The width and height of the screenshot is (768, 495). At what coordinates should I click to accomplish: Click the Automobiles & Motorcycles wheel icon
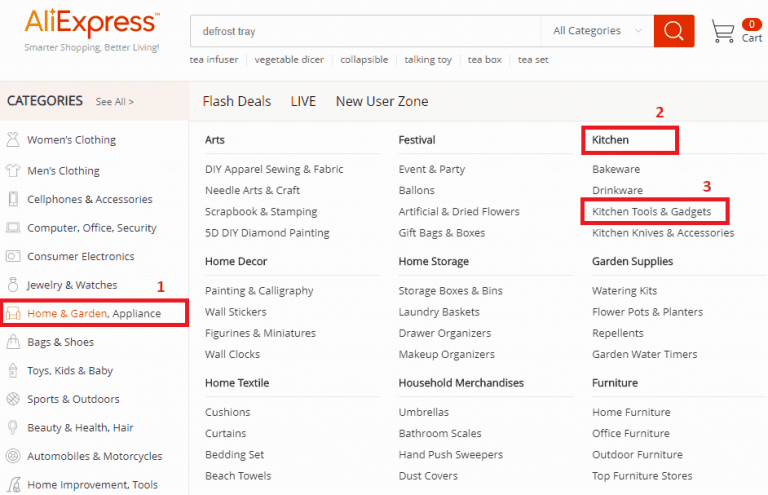click(13, 456)
